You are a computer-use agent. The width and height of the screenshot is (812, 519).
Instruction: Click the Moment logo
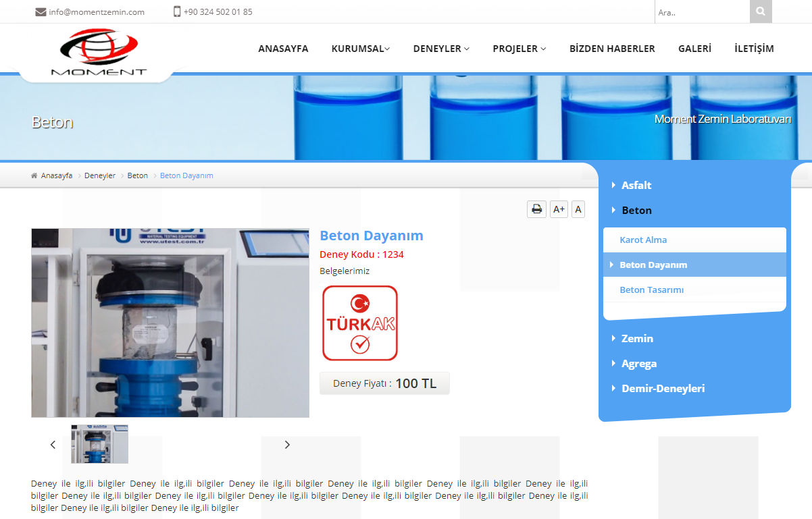(99, 53)
